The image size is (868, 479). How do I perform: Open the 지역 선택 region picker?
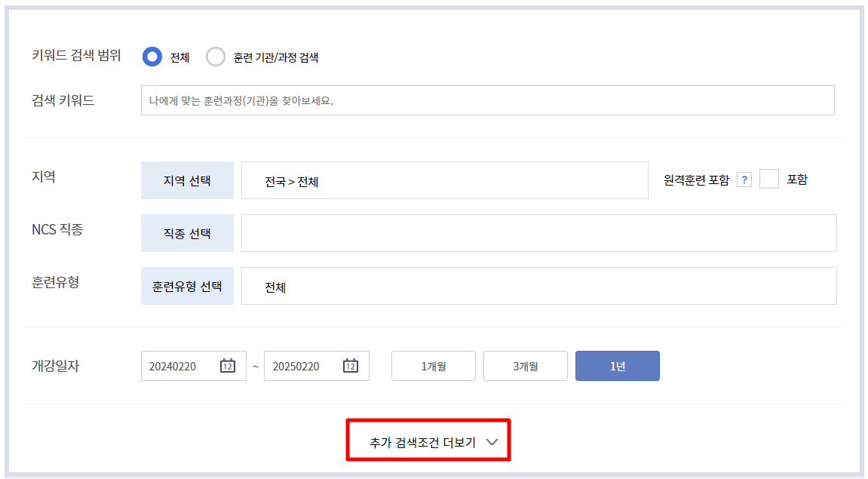point(186,180)
